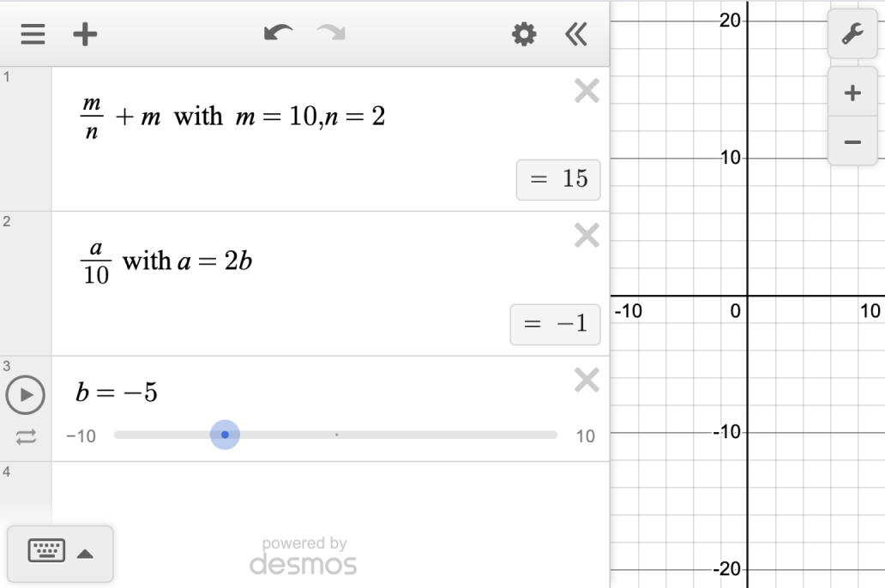Zoom in on the graph
The width and height of the screenshot is (885, 588).
click(x=852, y=93)
